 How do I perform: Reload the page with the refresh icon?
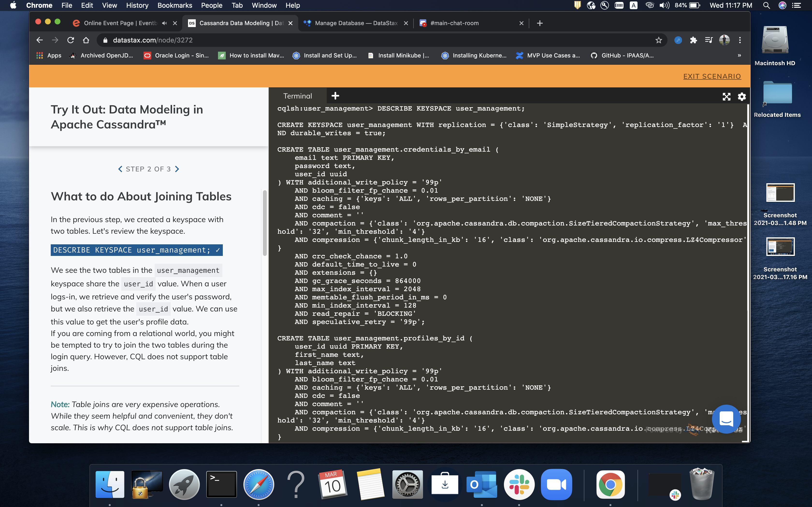(71, 40)
